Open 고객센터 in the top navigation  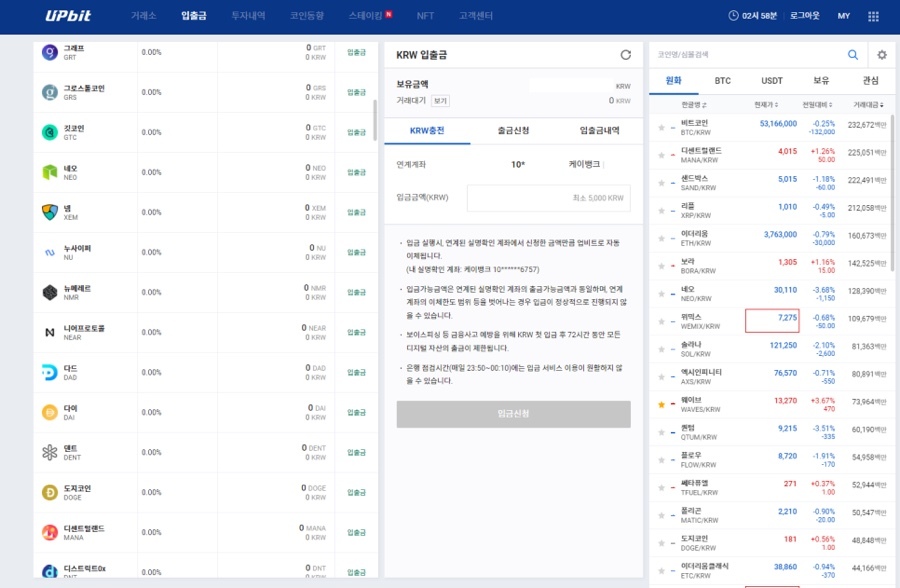coord(476,16)
